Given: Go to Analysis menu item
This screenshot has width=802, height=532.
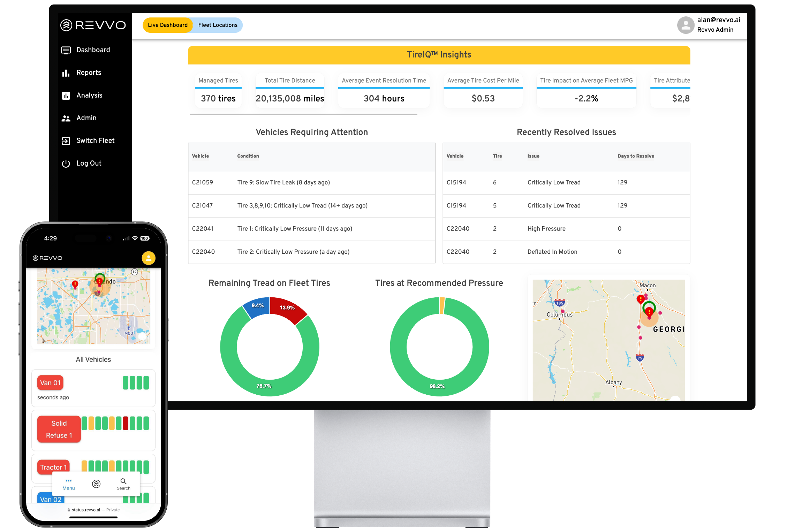Looking at the screenshot, I should [x=89, y=96].
